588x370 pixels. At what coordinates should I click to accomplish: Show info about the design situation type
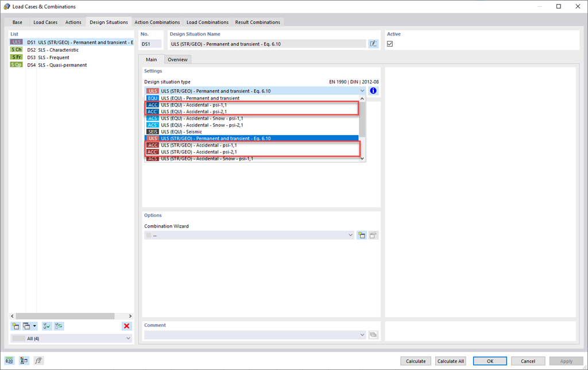373,90
